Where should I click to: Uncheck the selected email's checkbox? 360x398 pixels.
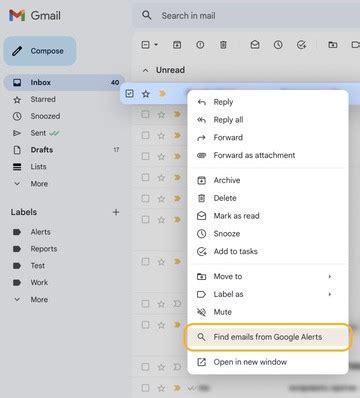(130, 94)
